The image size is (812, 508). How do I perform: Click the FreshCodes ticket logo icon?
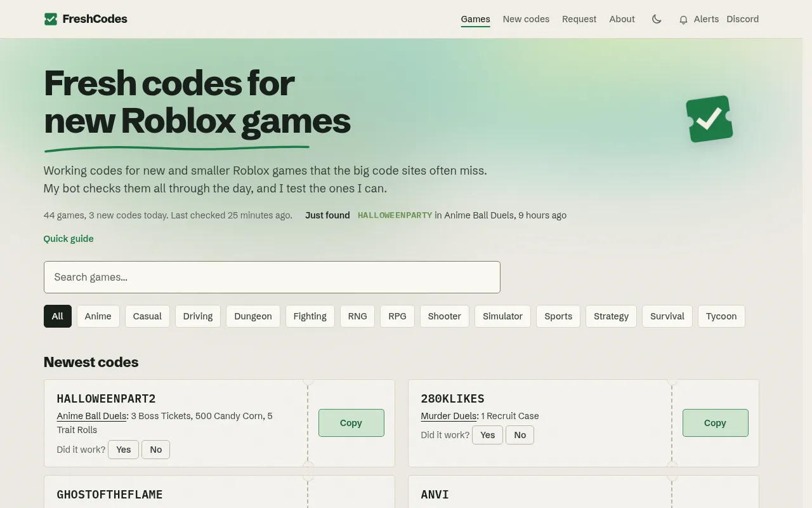click(51, 19)
